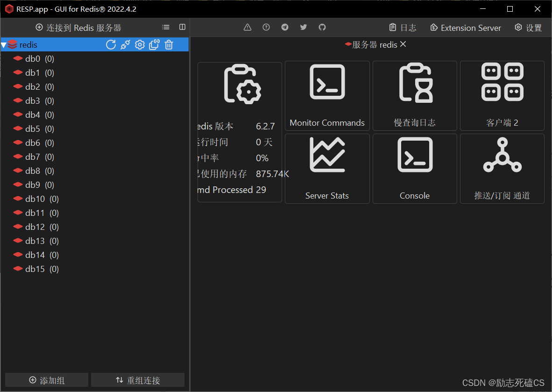Select database db11 (0)

[x=36, y=213]
